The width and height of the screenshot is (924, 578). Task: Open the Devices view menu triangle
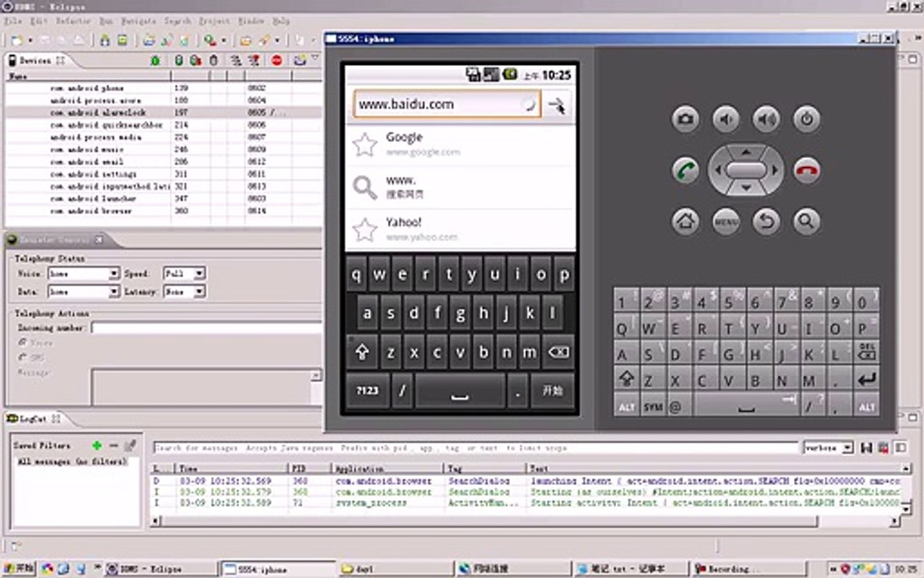click(x=315, y=59)
